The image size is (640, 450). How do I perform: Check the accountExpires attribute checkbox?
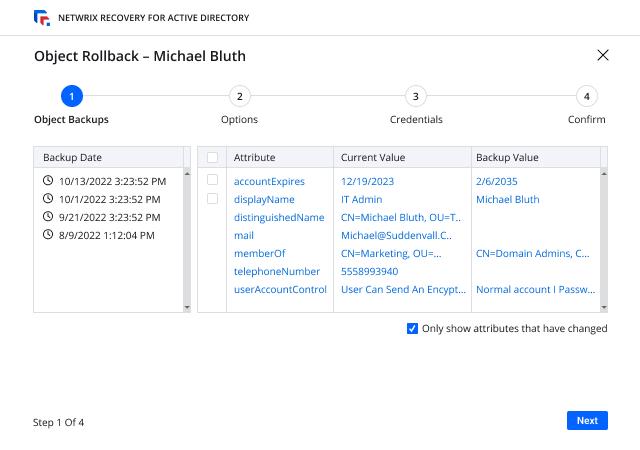coord(212,181)
